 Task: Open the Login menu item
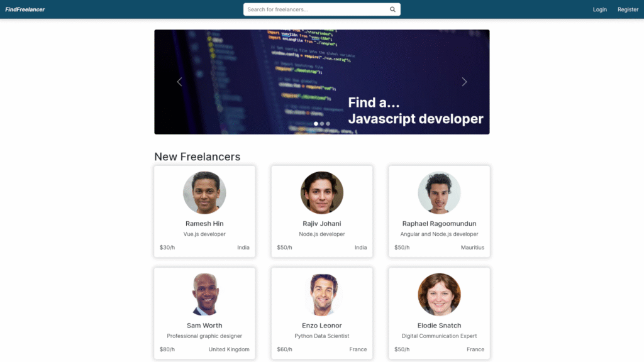point(599,9)
